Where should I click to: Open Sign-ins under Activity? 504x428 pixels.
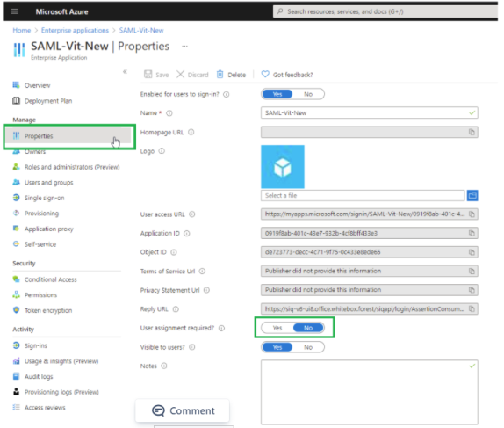tap(30, 345)
